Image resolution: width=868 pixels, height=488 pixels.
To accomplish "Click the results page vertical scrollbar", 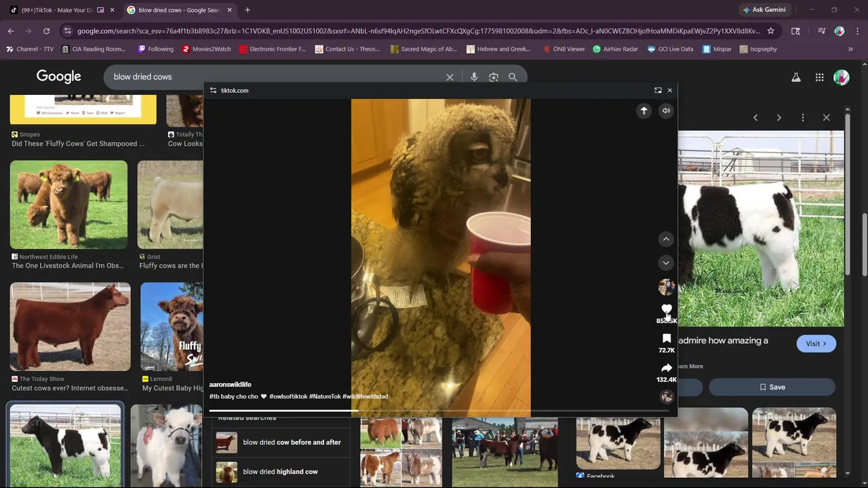I will (x=865, y=244).
